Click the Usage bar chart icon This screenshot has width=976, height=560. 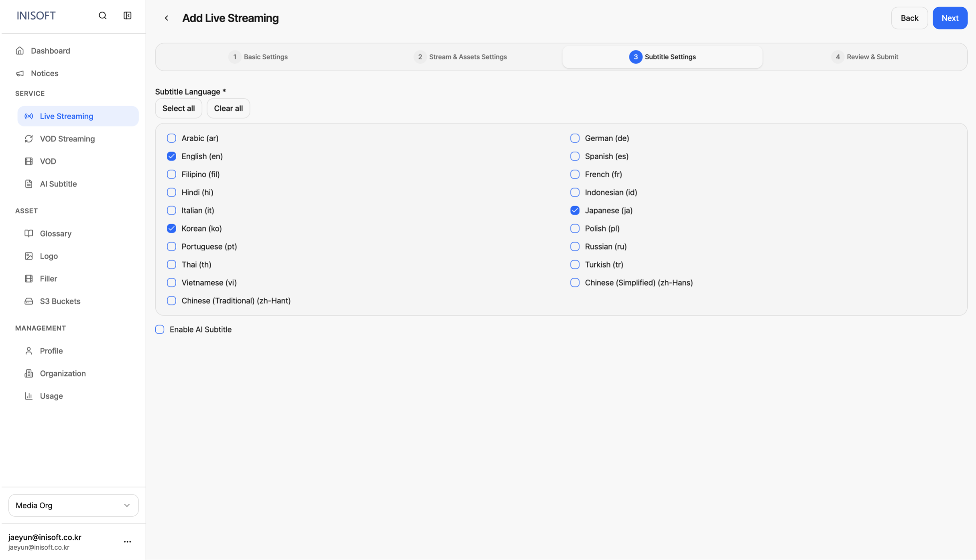click(28, 396)
